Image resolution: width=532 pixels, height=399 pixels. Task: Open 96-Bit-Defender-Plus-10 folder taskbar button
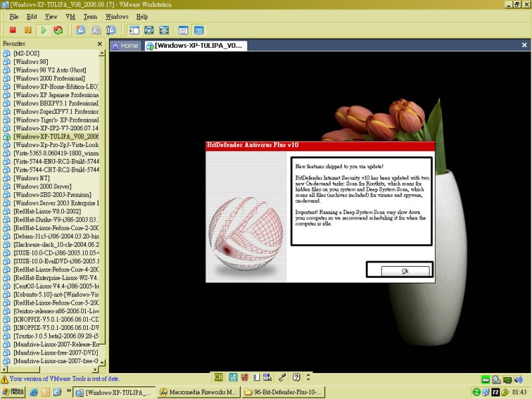pos(284,392)
